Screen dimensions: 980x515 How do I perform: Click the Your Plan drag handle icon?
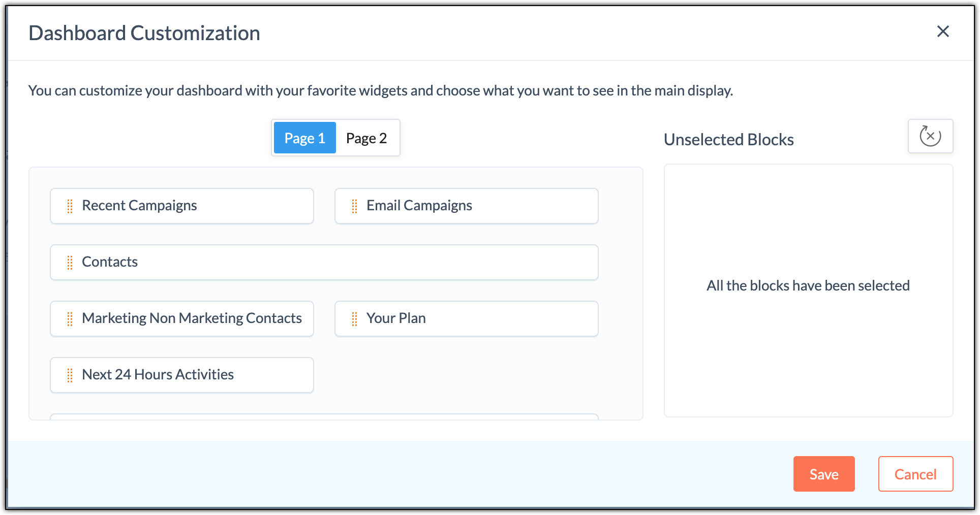coord(355,319)
